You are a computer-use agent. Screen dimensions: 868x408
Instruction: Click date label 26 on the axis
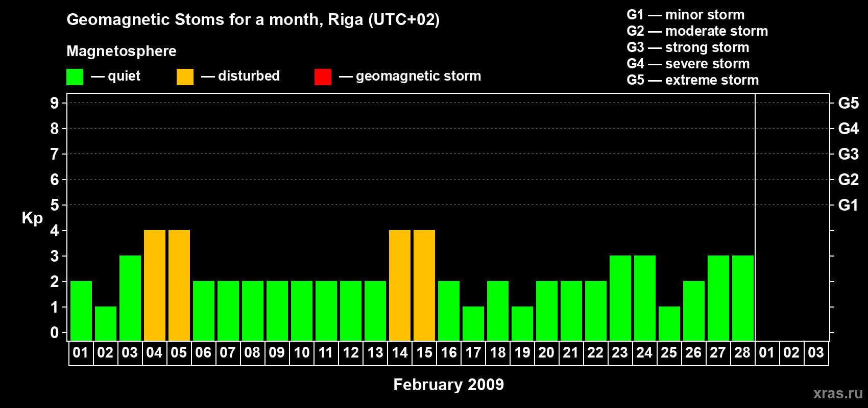pos(693,352)
